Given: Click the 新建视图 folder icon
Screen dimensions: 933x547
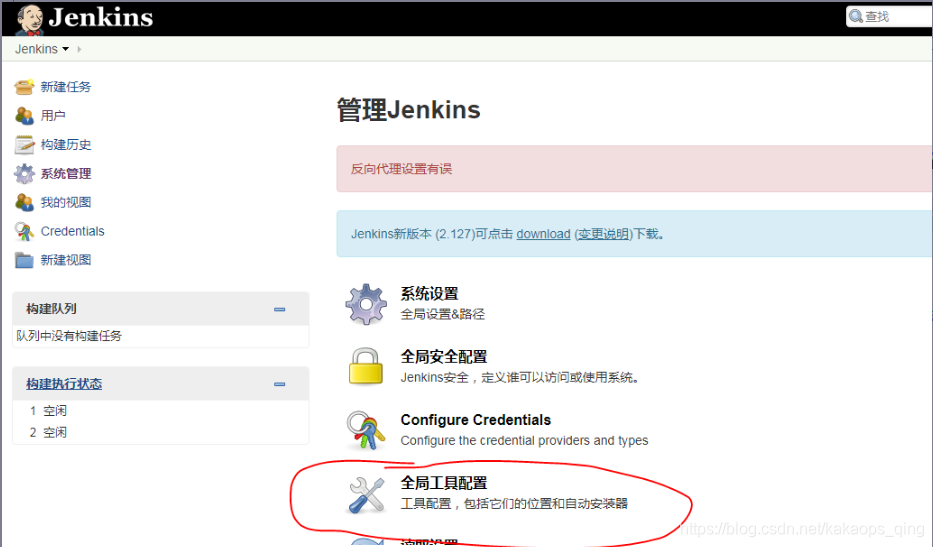Looking at the screenshot, I should [24, 260].
